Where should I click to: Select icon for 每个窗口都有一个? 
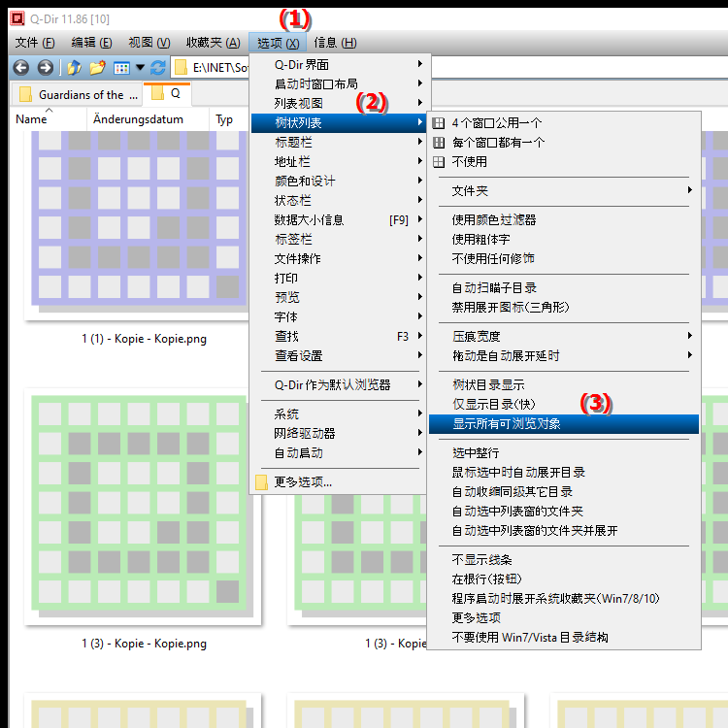[x=439, y=143]
